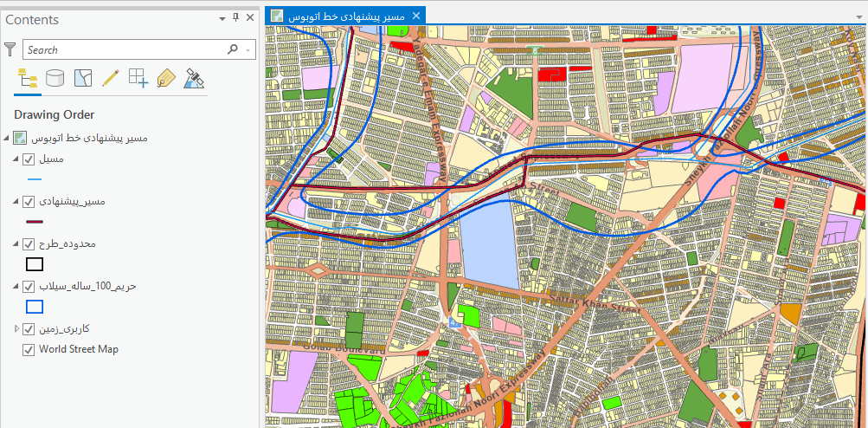Collapse the محدوده_طرح layer legend

pos(16,244)
